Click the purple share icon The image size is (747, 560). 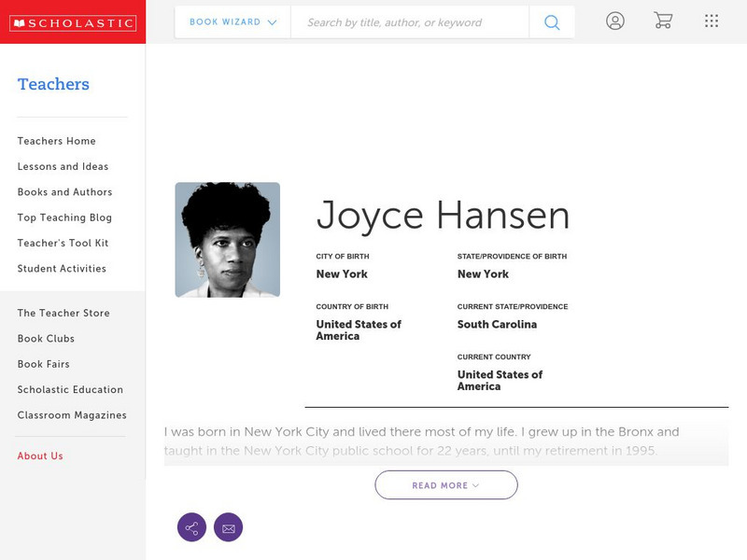tap(191, 527)
